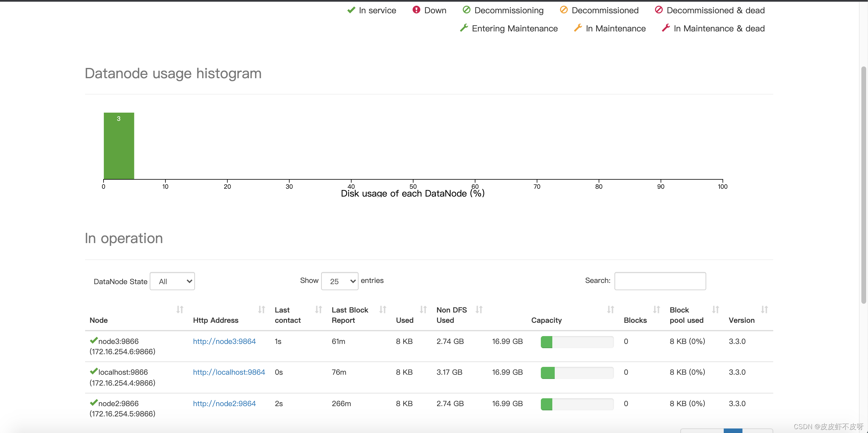The height and width of the screenshot is (433, 868).
Task: Click the (172.16.254.6:9866) address text
Action: [123, 352]
